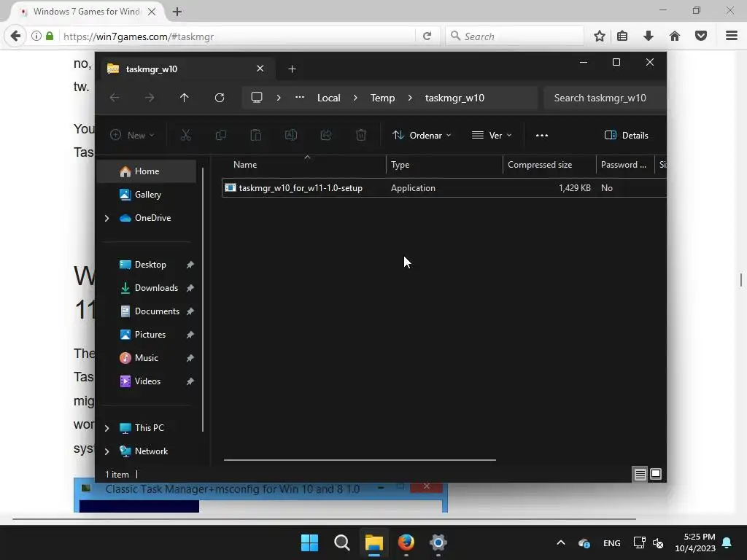Go back in File Explorer

115,98
